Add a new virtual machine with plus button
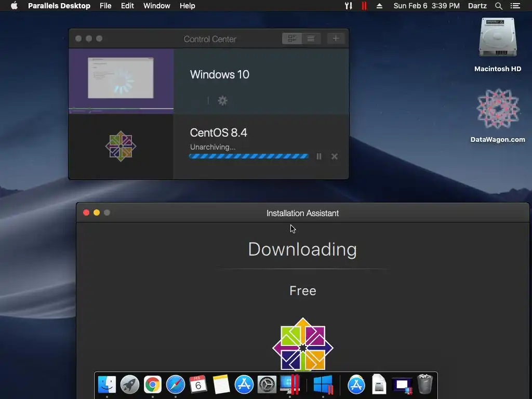Viewport: 532px width, 399px height. [336, 38]
